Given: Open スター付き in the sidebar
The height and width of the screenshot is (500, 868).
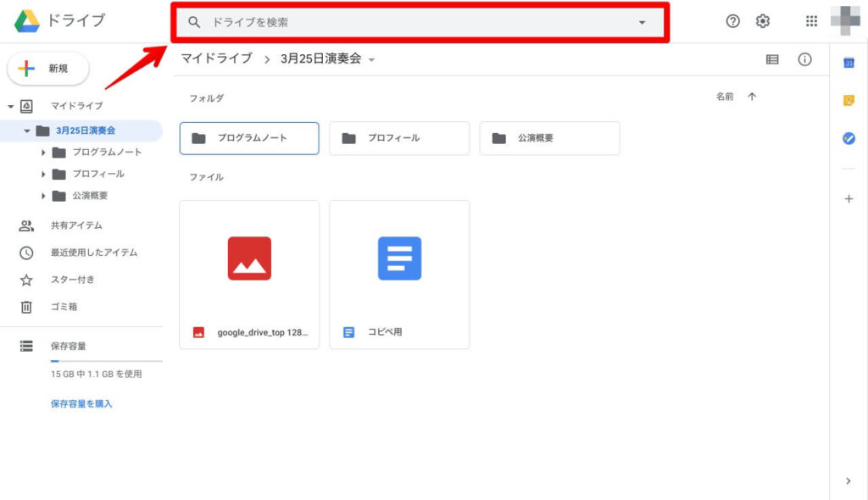Looking at the screenshot, I should pyautogui.click(x=73, y=280).
